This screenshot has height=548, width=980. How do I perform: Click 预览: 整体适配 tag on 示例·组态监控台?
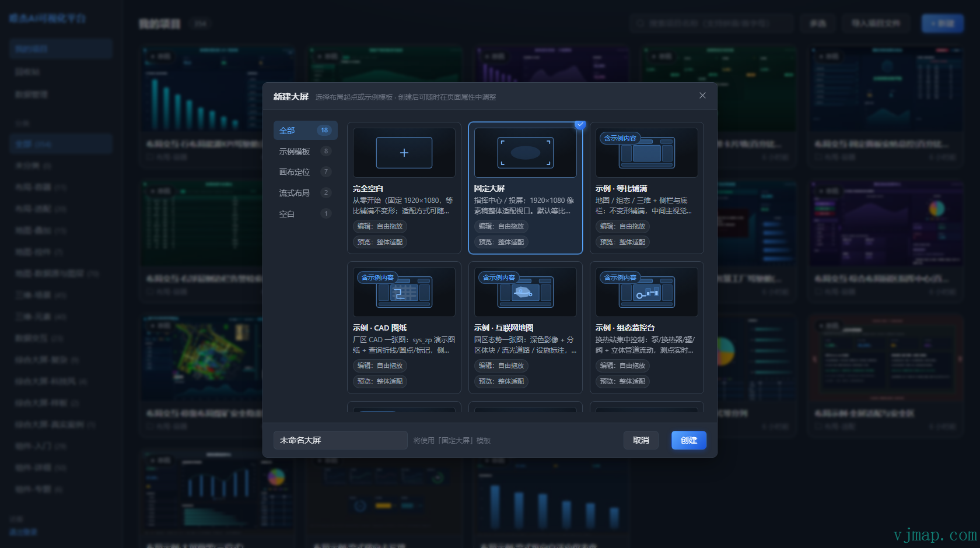point(623,381)
